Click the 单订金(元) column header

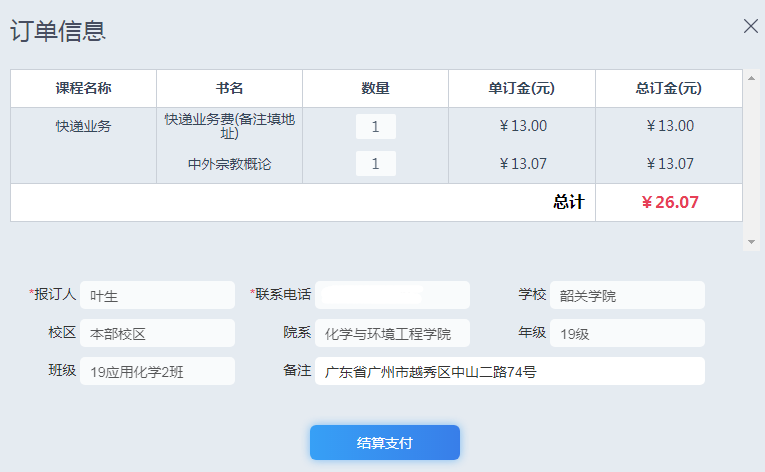[x=521, y=88]
